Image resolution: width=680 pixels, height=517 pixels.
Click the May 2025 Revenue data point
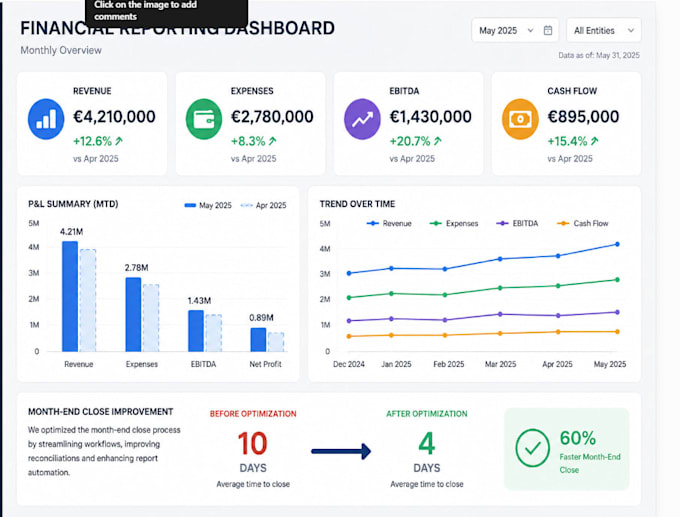pos(617,244)
